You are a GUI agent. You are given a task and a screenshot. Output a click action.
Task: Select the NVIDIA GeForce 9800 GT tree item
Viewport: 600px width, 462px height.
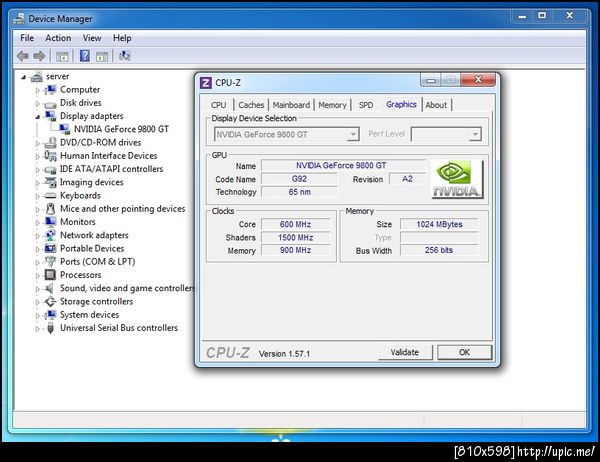tap(121, 129)
